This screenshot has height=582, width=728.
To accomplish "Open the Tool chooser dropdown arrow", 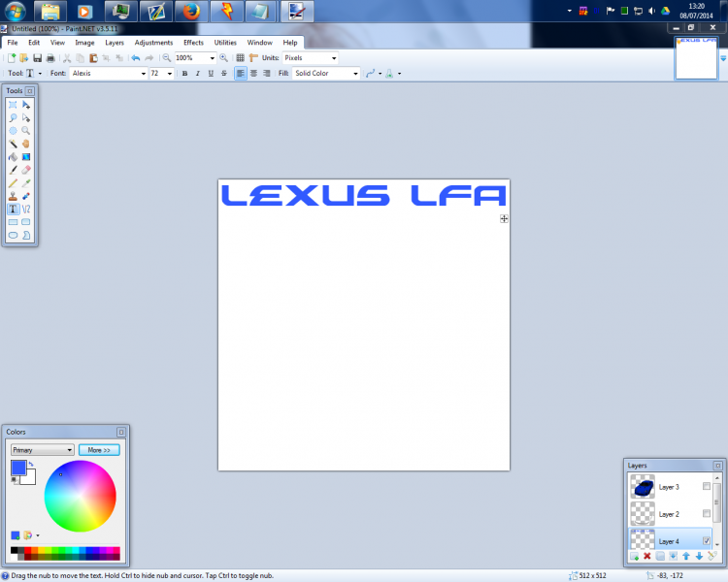I will (40, 74).
